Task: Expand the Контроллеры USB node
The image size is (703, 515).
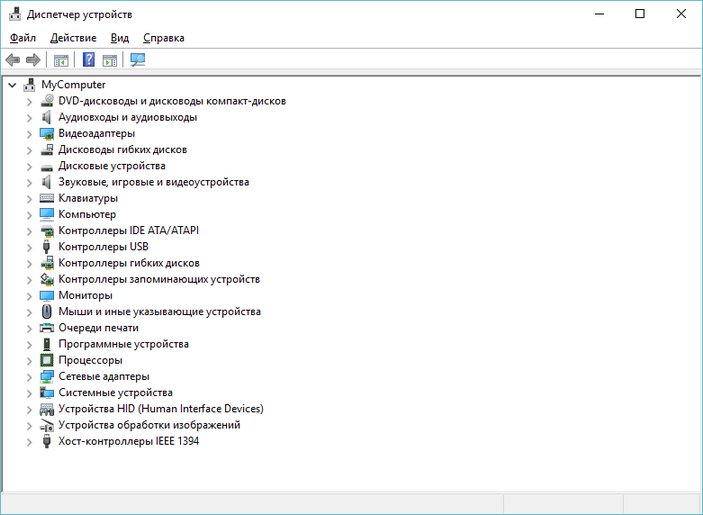Action: [28, 247]
